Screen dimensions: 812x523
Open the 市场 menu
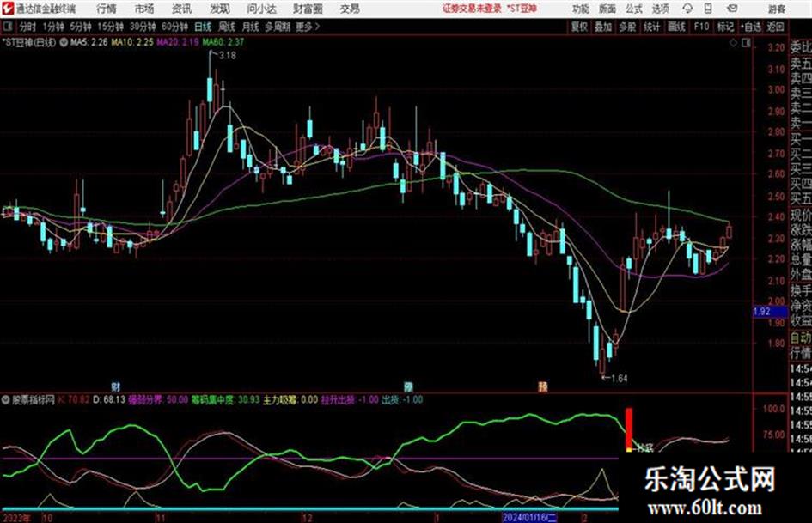coord(144,9)
